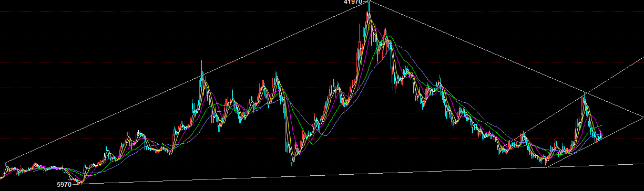The height and width of the screenshot is (191, 644).
Task: Click the 41970 high price label
Action: coord(353,3)
